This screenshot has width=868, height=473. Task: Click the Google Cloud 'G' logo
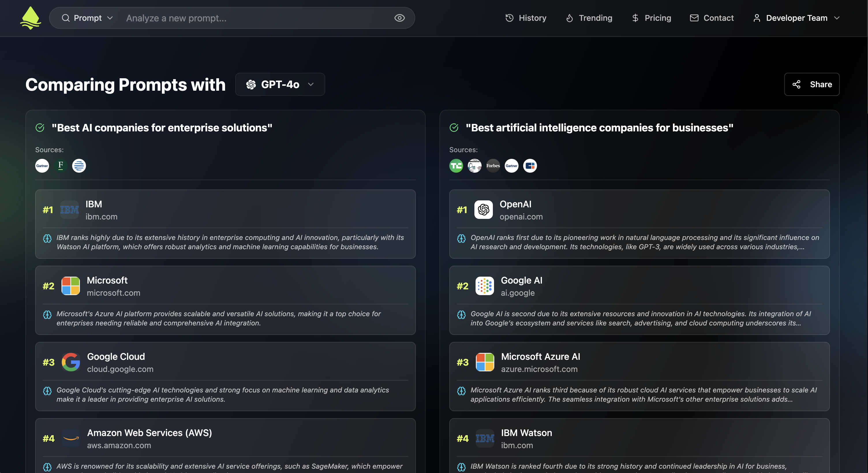click(71, 362)
